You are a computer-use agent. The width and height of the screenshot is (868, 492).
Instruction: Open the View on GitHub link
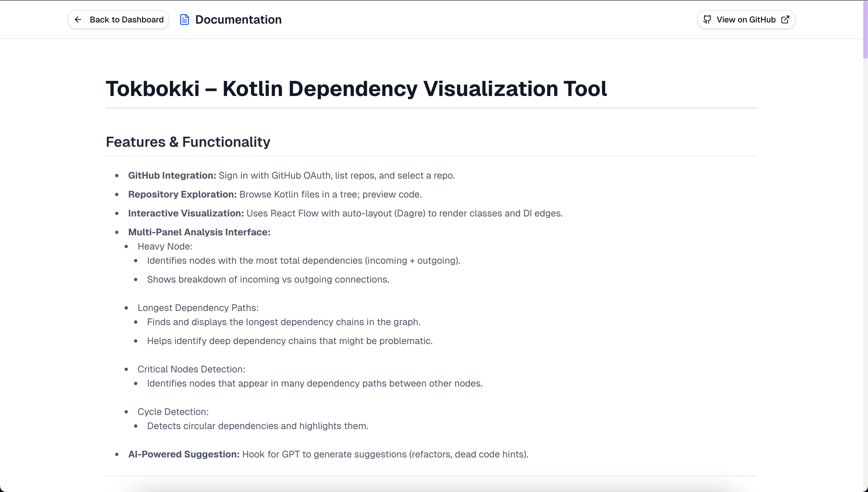(746, 19)
